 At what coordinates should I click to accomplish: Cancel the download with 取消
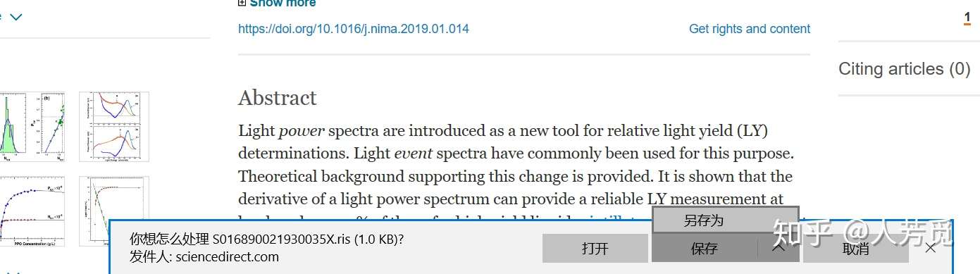coord(855,248)
